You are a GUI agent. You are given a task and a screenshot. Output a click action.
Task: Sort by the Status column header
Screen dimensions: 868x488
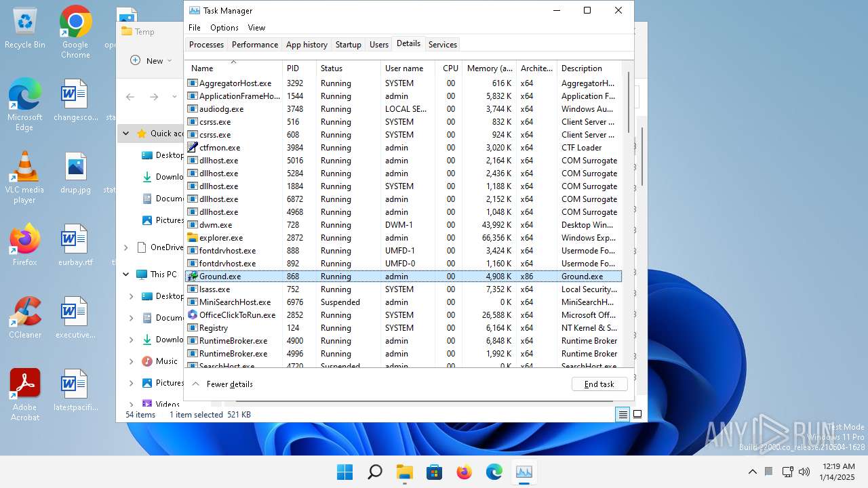coord(349,68)
